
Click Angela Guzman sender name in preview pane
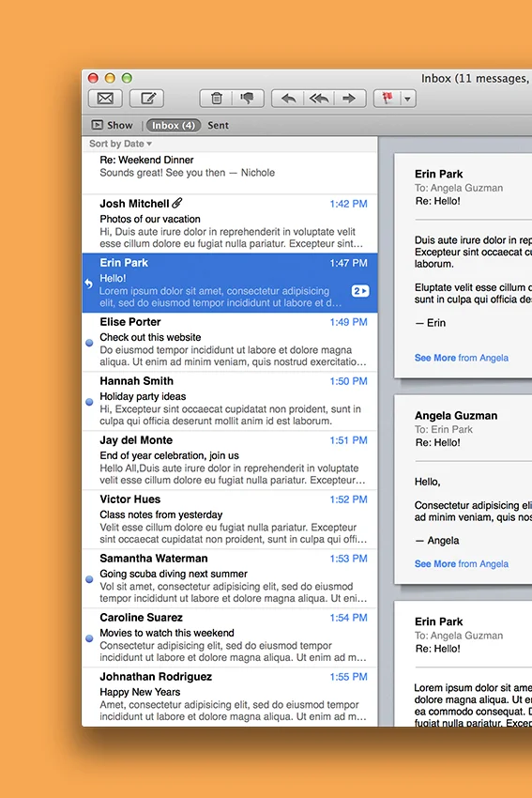click(456, 415)
